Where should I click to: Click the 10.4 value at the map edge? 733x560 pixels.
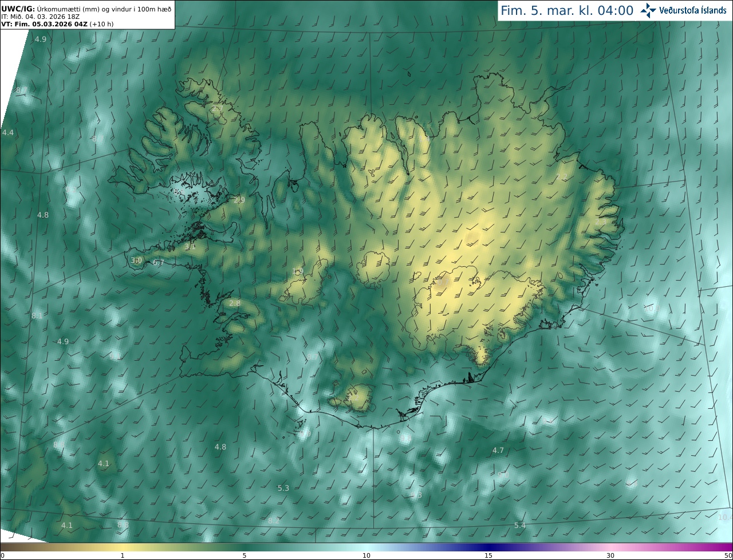click(724, 517)
